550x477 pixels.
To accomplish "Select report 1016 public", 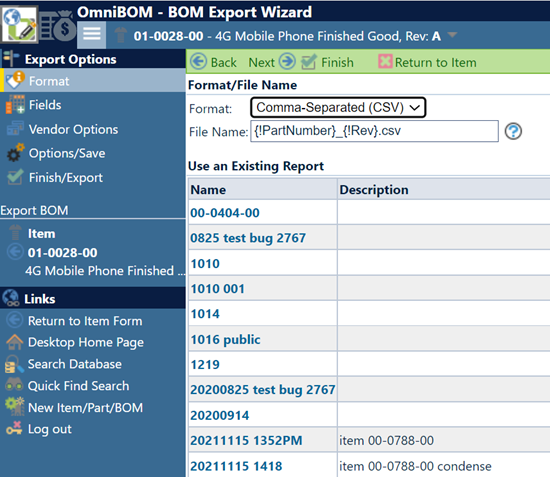I will [x=226, y=340].
